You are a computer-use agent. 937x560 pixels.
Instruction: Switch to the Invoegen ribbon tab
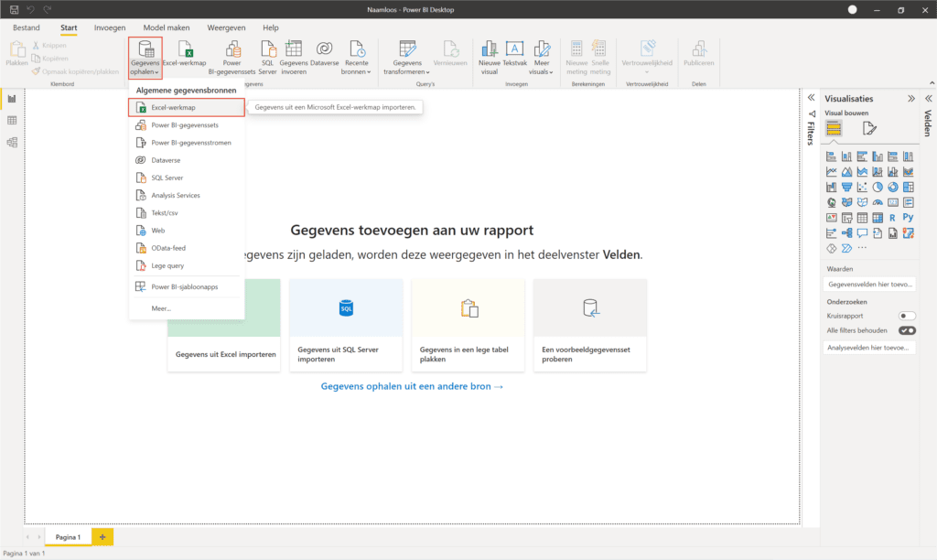pos(110,27)
